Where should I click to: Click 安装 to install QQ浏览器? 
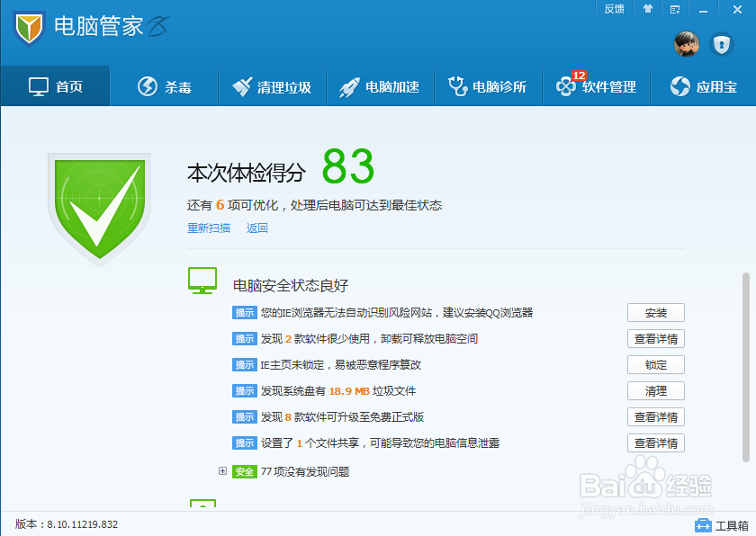tap(656, 313)
